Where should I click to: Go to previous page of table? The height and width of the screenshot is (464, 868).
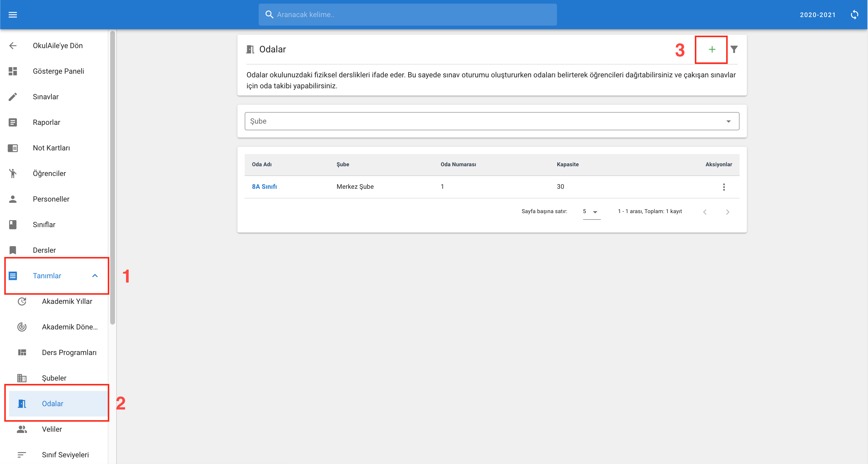[x=705, y=212]
